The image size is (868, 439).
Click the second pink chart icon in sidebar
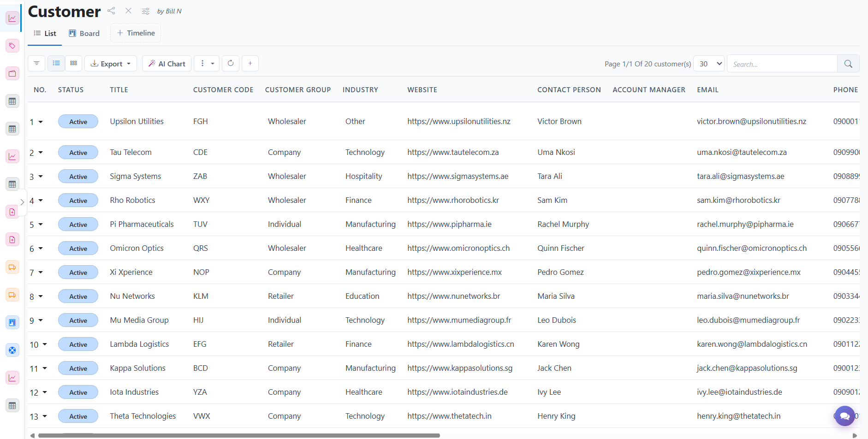point(12,156)
